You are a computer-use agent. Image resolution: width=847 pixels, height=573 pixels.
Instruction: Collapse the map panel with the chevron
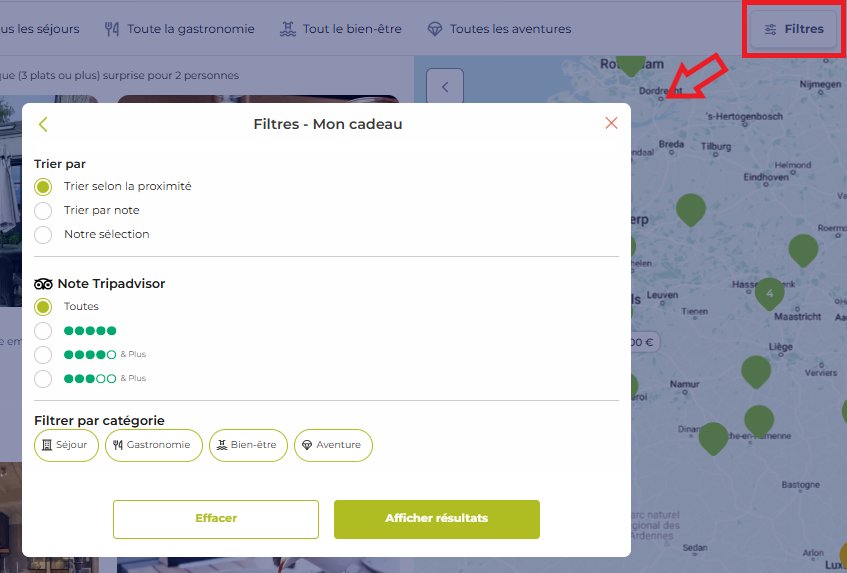click(445, 87)
